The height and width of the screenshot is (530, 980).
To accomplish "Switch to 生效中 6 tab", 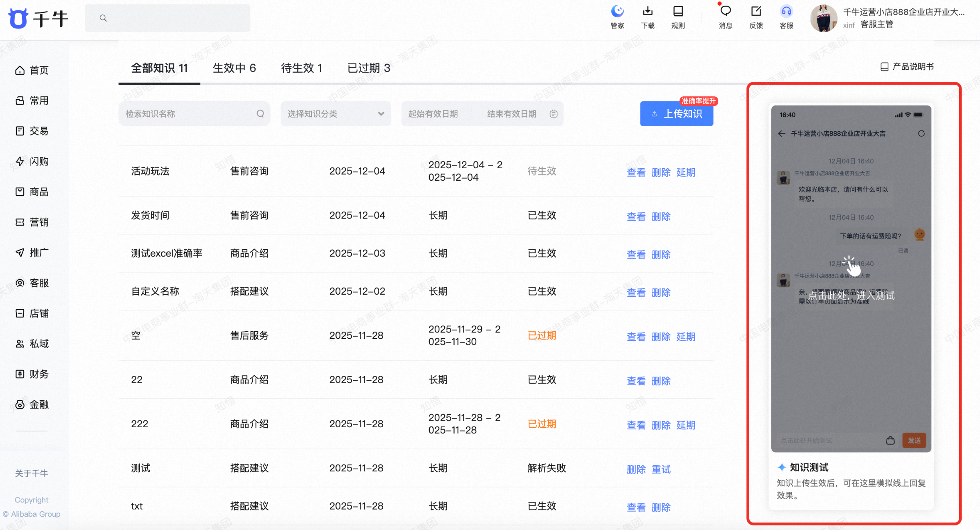I will click(234, 68).
